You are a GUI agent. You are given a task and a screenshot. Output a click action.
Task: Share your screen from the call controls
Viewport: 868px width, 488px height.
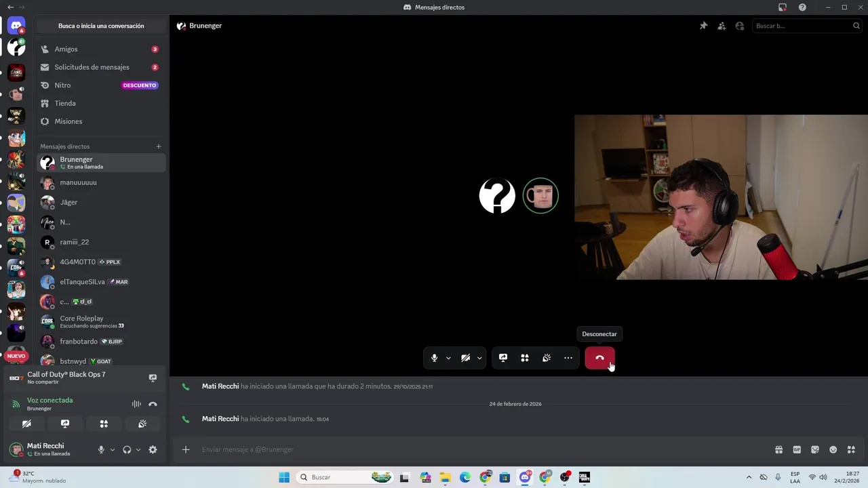pos(503,358)
